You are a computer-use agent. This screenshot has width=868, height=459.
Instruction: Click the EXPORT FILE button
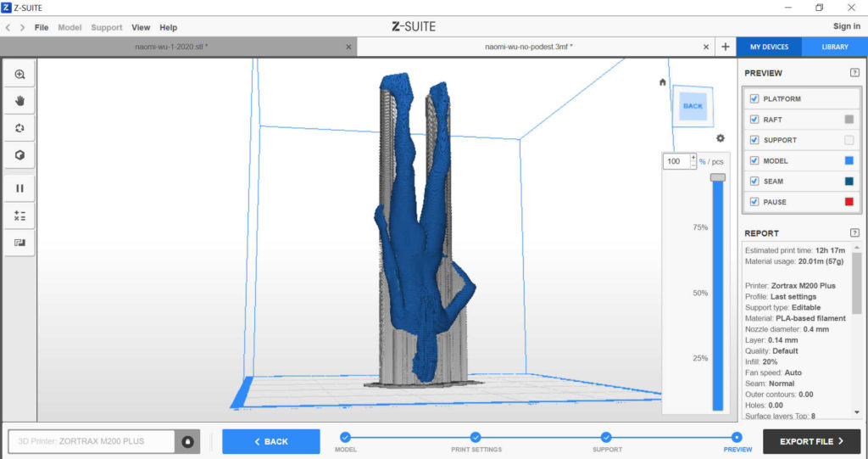[x=811, y=441]
